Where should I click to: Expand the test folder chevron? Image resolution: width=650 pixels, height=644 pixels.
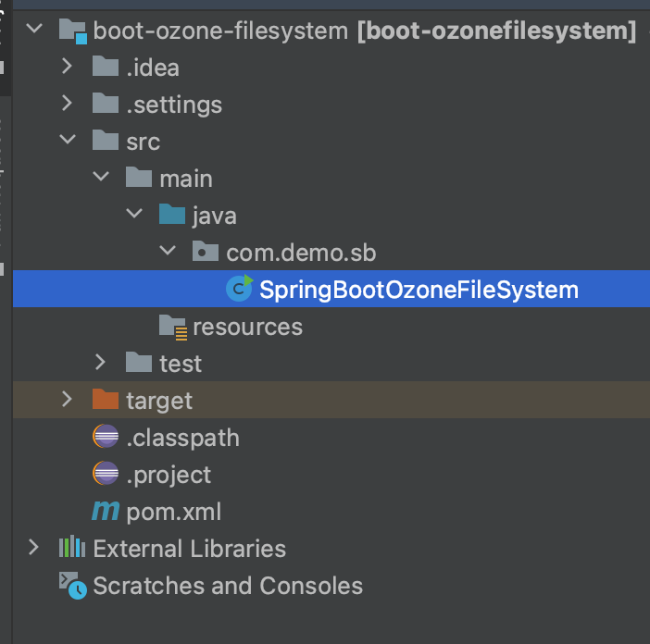point(100,362)
